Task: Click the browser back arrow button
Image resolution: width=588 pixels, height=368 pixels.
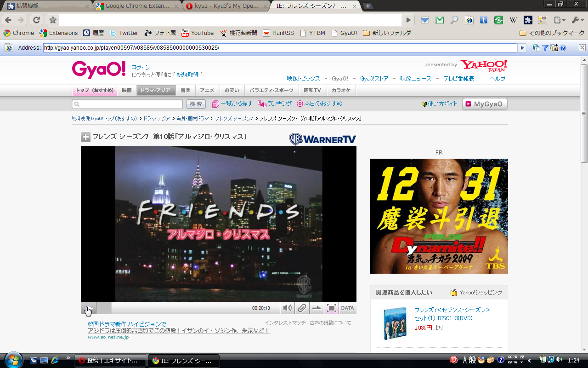Action: 8,20
